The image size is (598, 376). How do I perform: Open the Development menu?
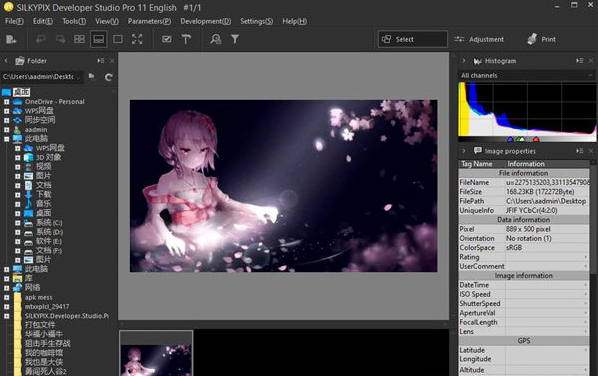click(206, 21)
